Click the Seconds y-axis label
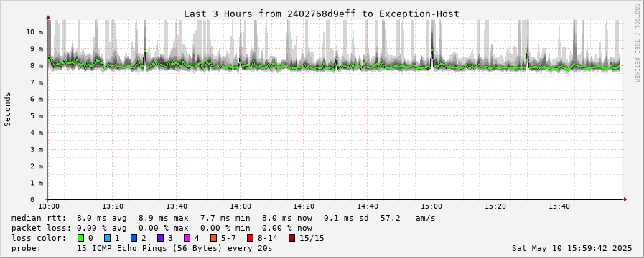The width and height of the screenshot is (644, 258). [x=8, y=109]
